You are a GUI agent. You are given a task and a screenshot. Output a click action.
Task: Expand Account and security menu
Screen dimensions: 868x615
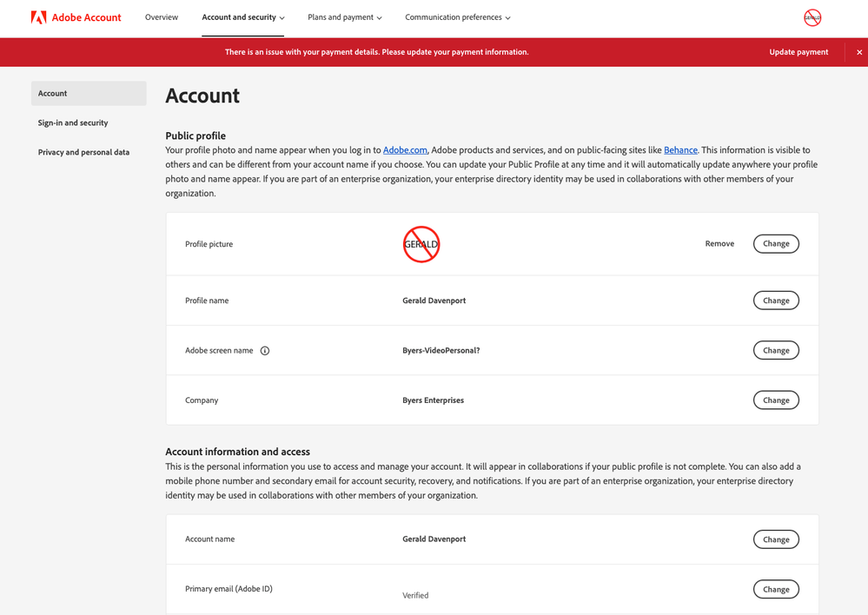tap(243, 17)
